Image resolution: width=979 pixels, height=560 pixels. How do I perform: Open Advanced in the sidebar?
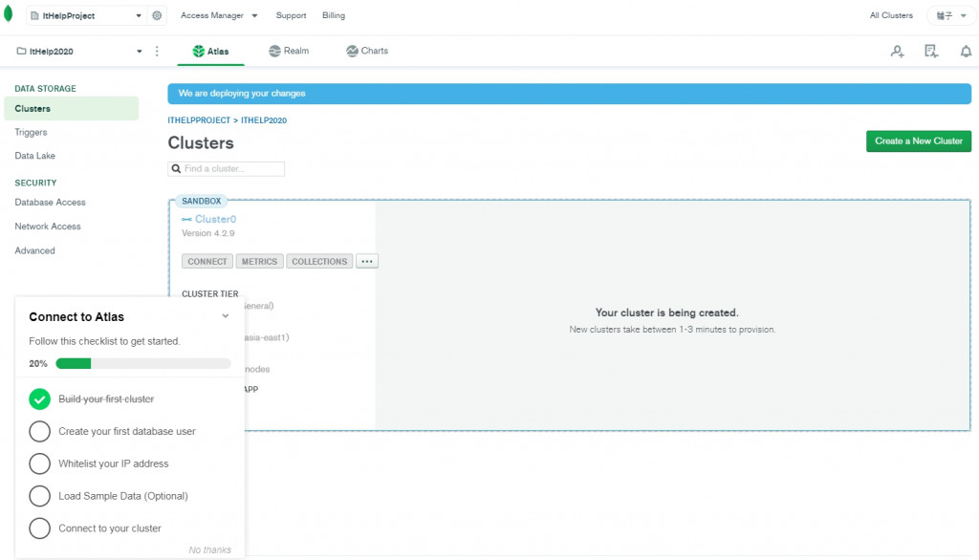pos(35,251)
